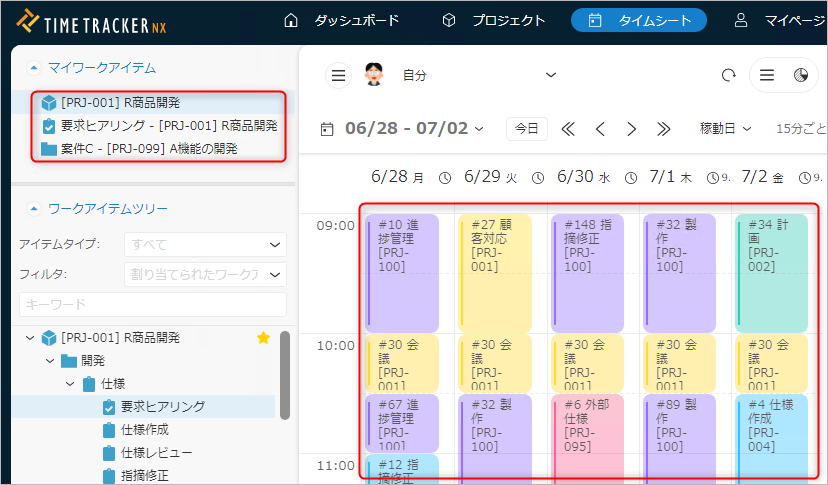Collapse the ワークアイテムツリー section

click(34, 209)
